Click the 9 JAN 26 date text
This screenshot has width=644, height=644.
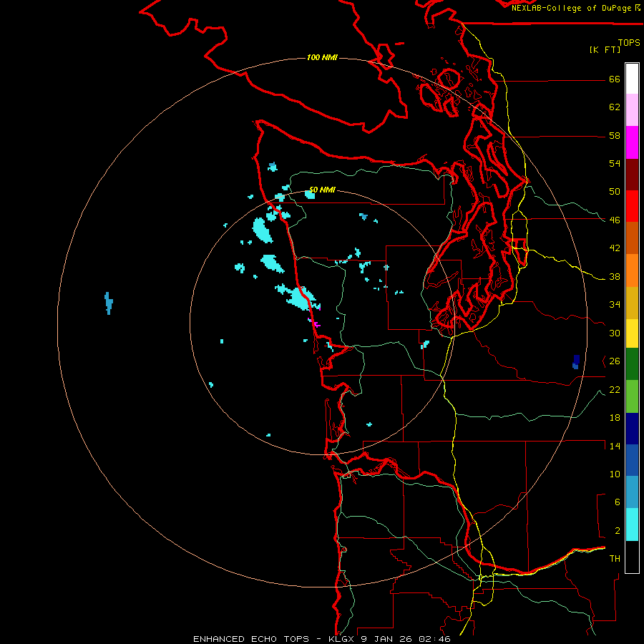pyautogui.click(x=386, y=639)
